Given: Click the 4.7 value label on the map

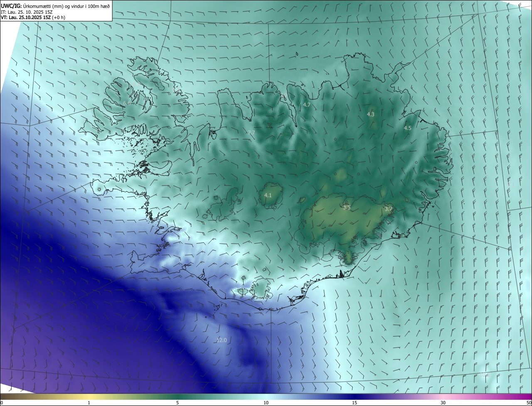Looking at the screenshot, I should pos(307,105).
